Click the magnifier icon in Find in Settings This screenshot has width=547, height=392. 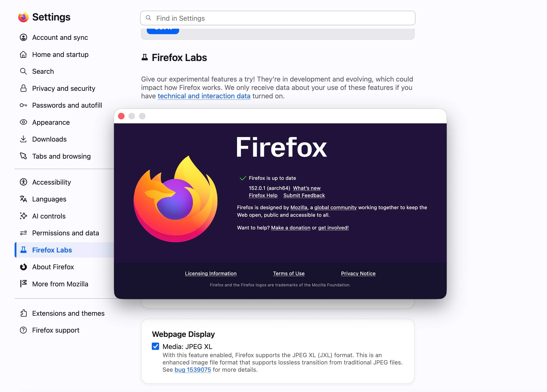tap(149, 18)
